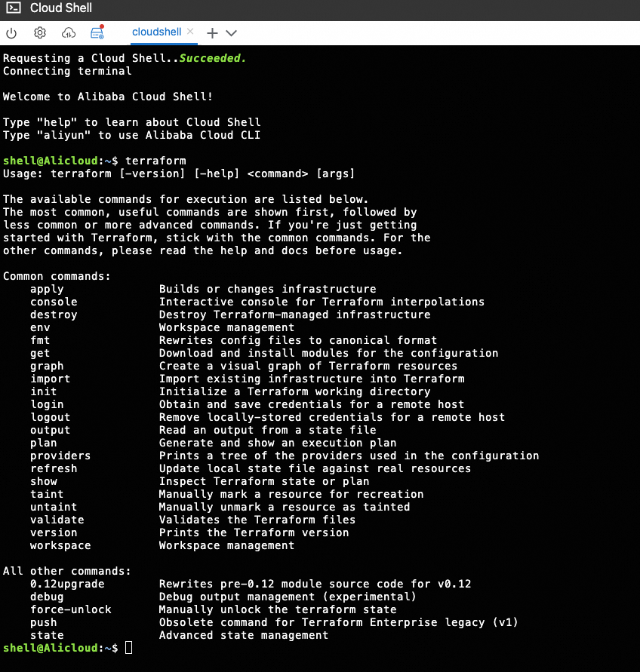Click 'Advanced state management' description
Screen dimensions: 640x672
pos(244,636)
